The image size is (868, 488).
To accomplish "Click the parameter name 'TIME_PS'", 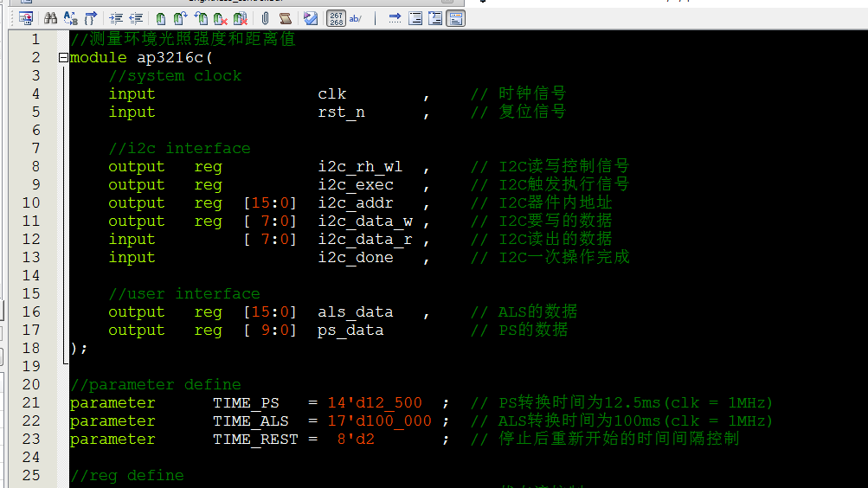I will click(247, 403).
